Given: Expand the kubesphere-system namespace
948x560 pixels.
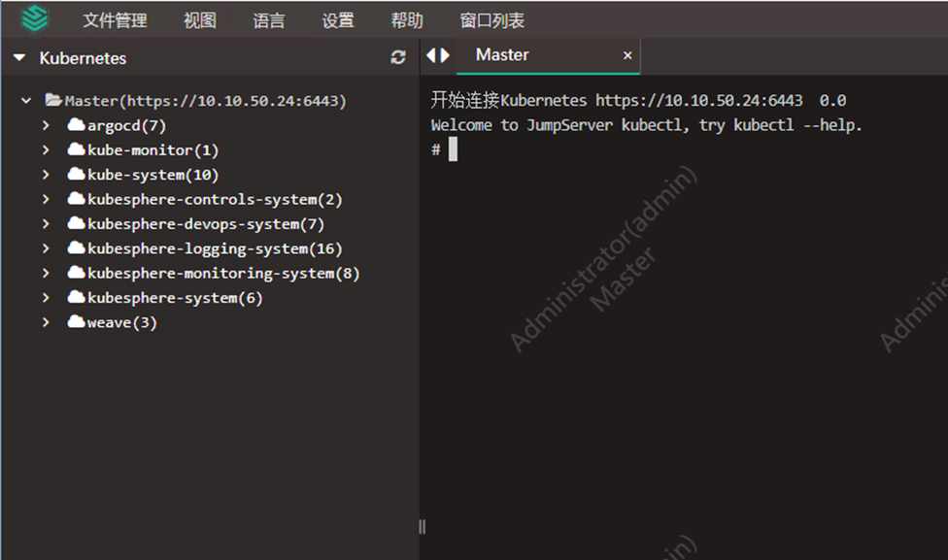Looking at the screenshot, I should click(46, 297).
